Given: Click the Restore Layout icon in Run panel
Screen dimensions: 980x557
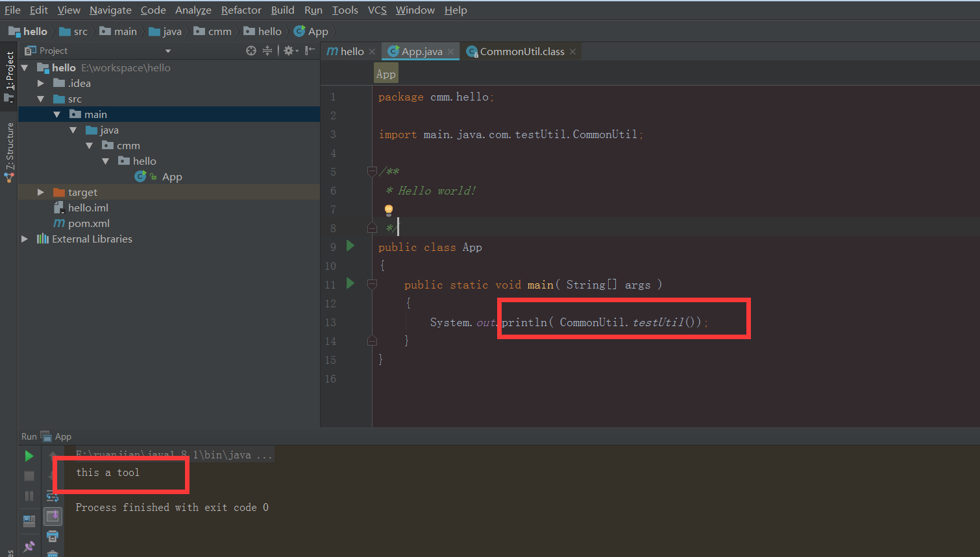Looking at the screenshot, I should pos(29,521).
